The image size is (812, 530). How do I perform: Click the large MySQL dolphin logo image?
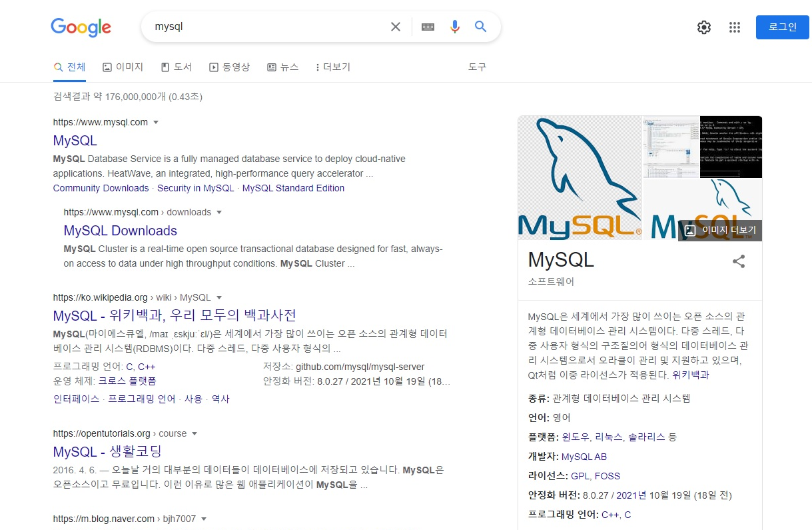580,178
